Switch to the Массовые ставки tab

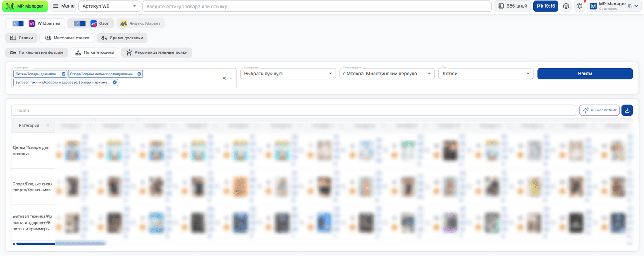pyautogui.click(x=67, y=38)
